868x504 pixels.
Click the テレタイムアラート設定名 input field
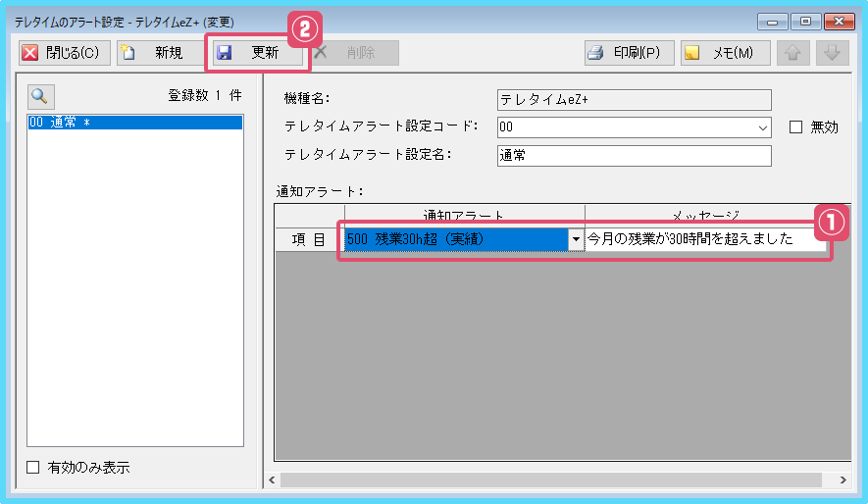coord(634,155)
